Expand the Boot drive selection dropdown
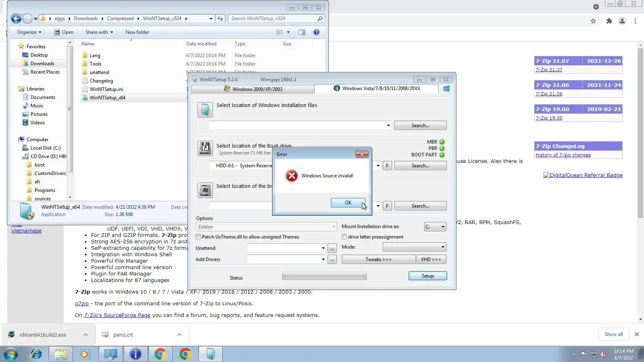Viewport: 644px width, 362px height. tap(378, 166)
